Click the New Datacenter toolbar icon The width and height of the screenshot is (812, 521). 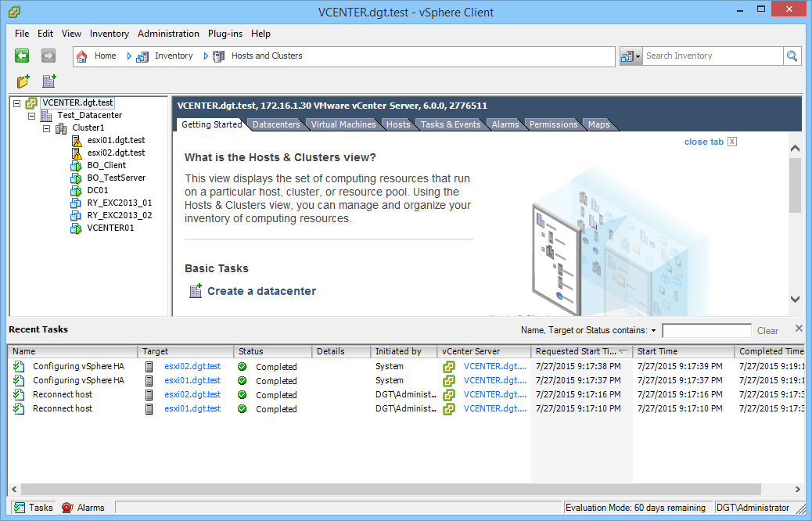(x=49, y=81)
